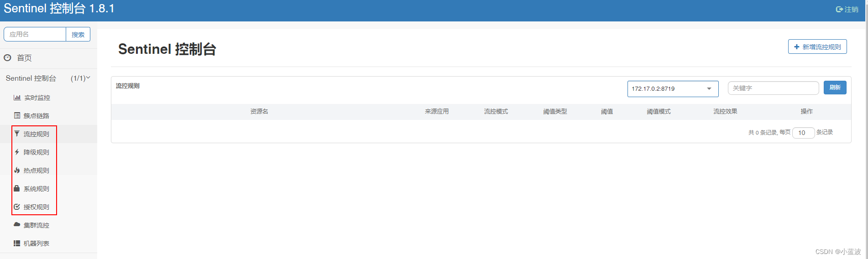The image size is (868, 259).
Task: Click the 流控效果 column header
Action: tap(725, 111)
